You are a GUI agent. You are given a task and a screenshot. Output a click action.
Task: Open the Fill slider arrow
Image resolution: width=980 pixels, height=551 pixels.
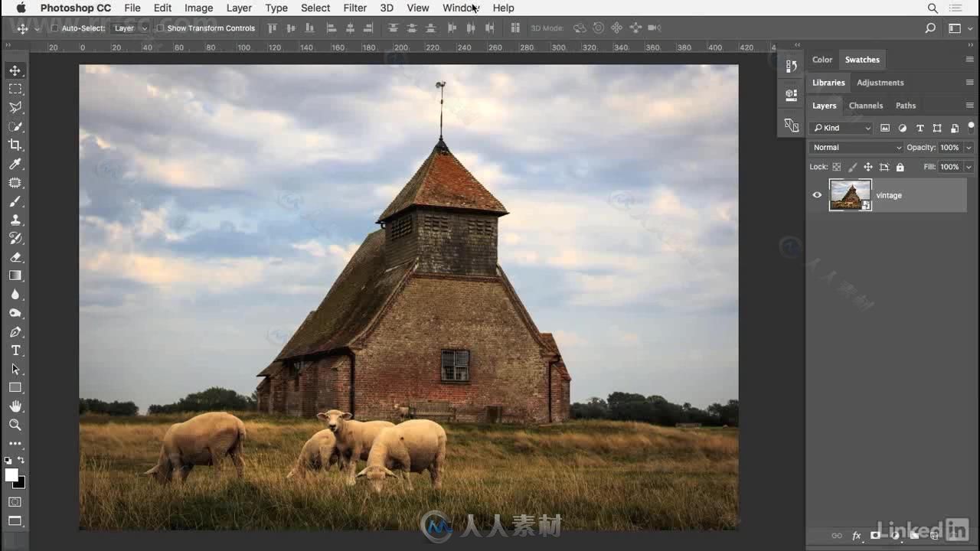[x=969, y=167]
